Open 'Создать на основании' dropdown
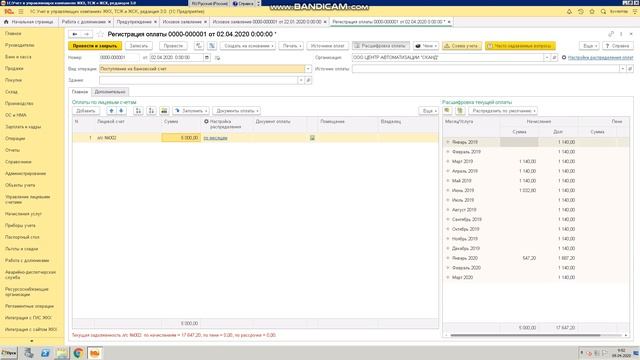640x360 pixels. pyautogui.click(x=248, y=46)
